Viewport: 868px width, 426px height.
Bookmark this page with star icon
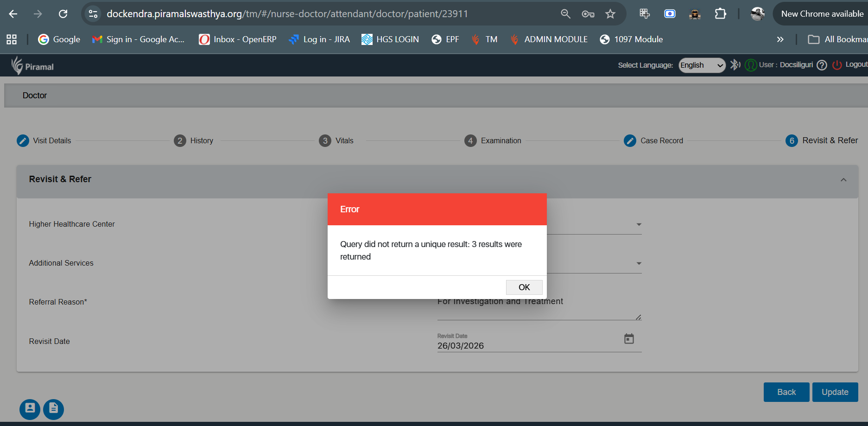[x=610, y=14]
